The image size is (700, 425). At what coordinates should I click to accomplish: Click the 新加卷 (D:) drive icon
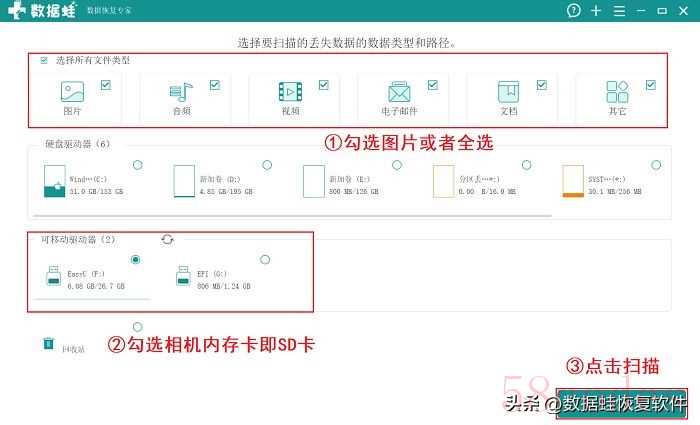point(184,181)
